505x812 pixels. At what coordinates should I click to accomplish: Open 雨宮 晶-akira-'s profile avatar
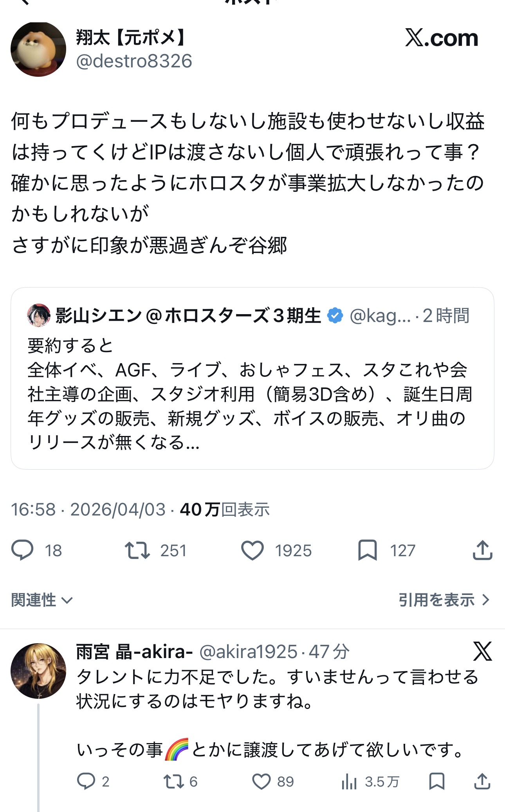click(38, 671)
